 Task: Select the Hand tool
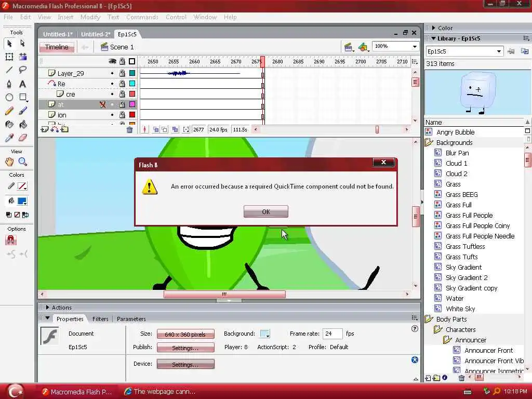pos(9,162)
